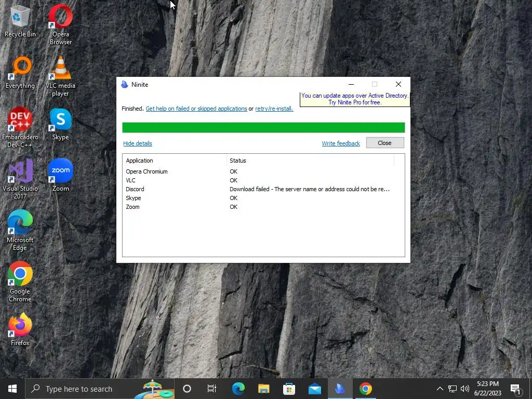Click the Ninite title bar app icon
This screenshot has width=532, height=399.
125,85
